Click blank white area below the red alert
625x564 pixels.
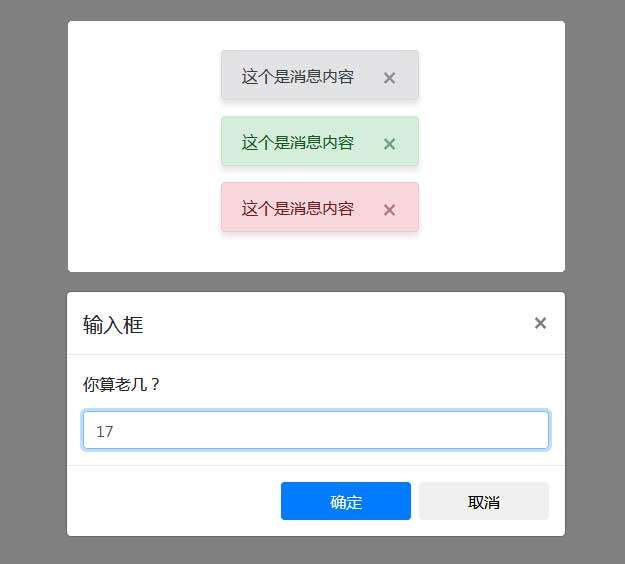318,252
